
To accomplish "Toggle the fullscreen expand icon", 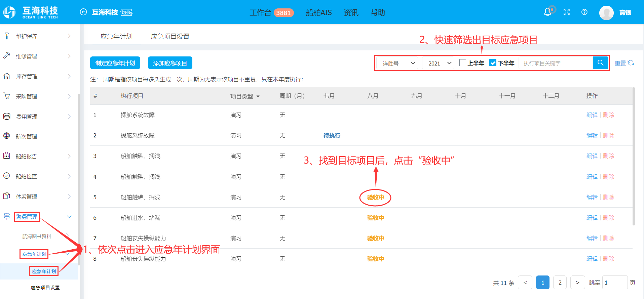I will 567,12.
